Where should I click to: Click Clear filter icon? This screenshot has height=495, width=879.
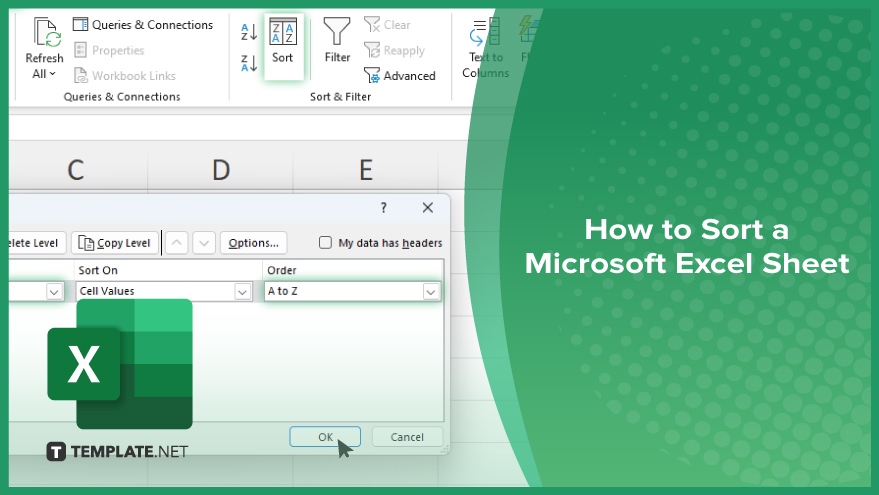[x=372, y=25]
